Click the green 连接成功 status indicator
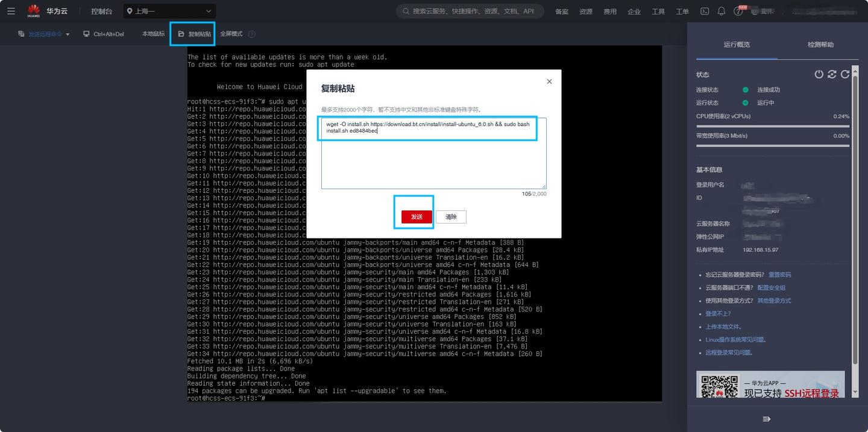 [746, 90]
